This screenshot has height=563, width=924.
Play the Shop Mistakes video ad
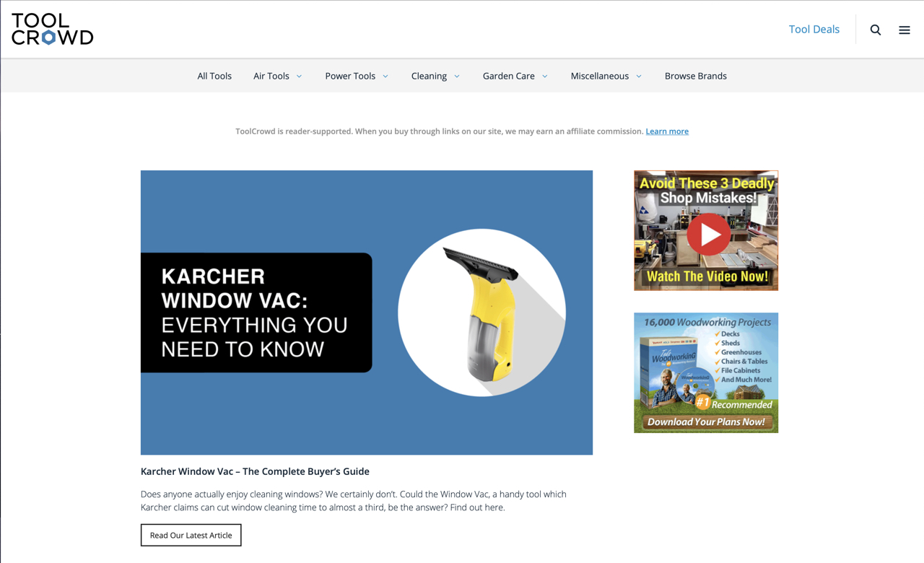point(708,234)
